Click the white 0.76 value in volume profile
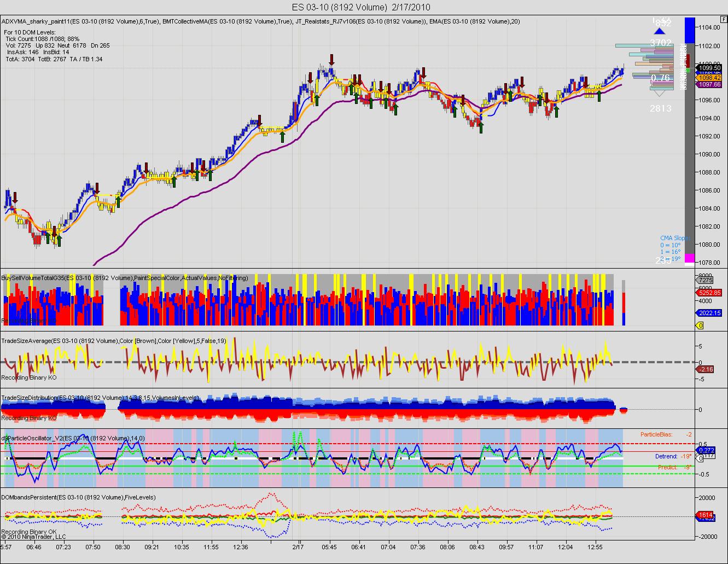The image size is (728, 564). pos(660,78)
